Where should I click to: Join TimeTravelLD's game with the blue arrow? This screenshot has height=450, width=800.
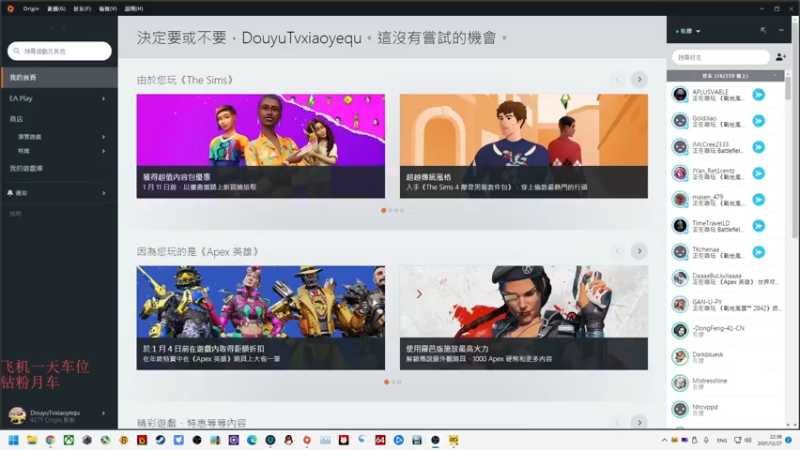pyautogui.click(x=759, y=226)
